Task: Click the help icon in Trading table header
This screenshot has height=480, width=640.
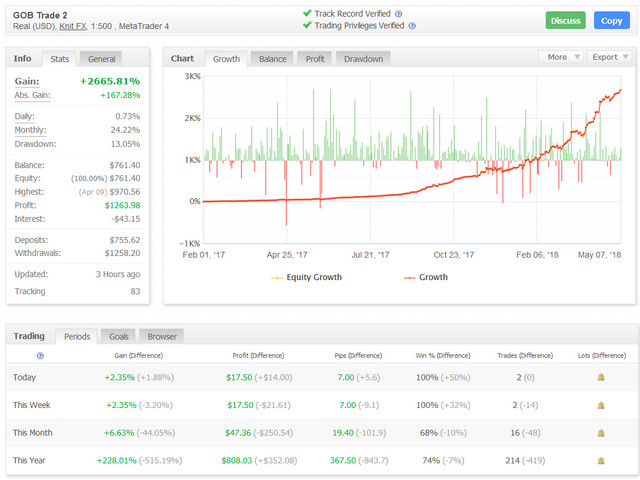Action: tap(40, 355)
